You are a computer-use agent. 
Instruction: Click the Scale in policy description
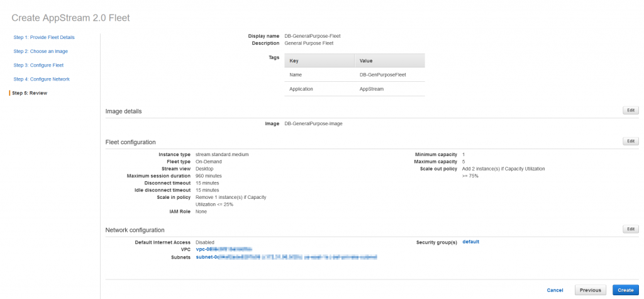pos(231,201)
